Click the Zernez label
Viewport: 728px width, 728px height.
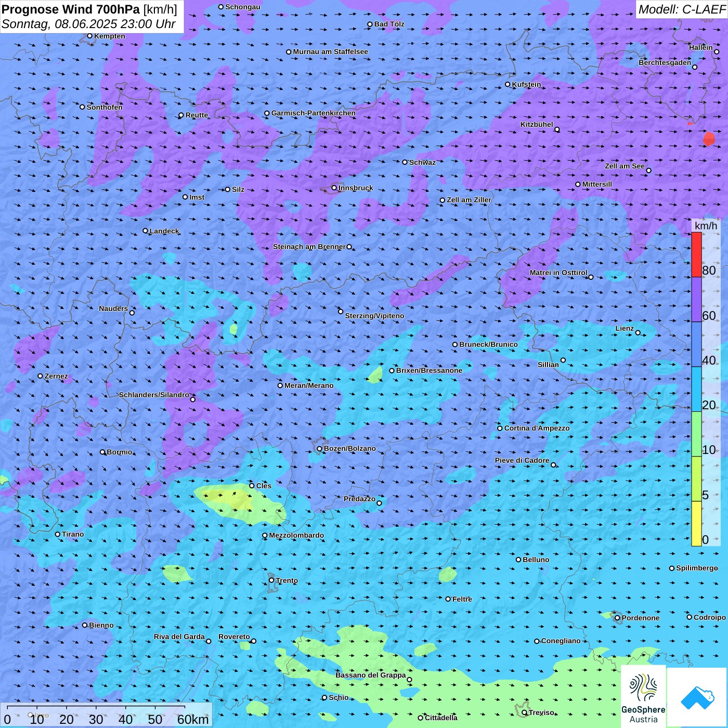click(x=56, y=376)
